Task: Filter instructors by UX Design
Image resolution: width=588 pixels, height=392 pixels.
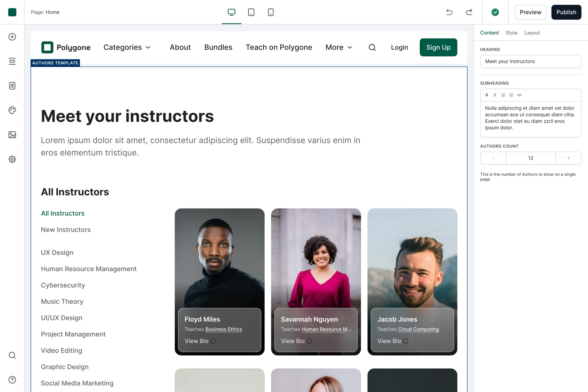Action: 57,253
